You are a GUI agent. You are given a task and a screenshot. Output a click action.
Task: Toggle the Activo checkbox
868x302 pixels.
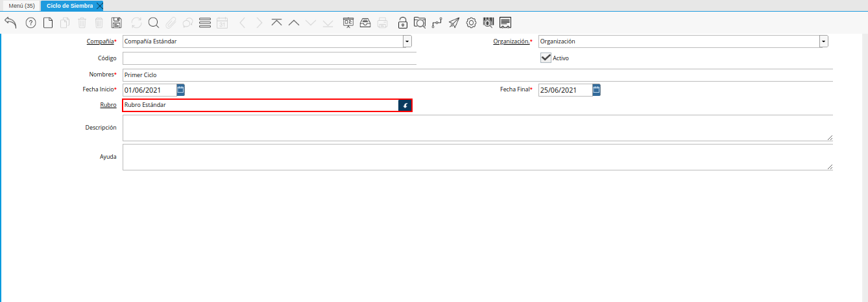point(546,58)
